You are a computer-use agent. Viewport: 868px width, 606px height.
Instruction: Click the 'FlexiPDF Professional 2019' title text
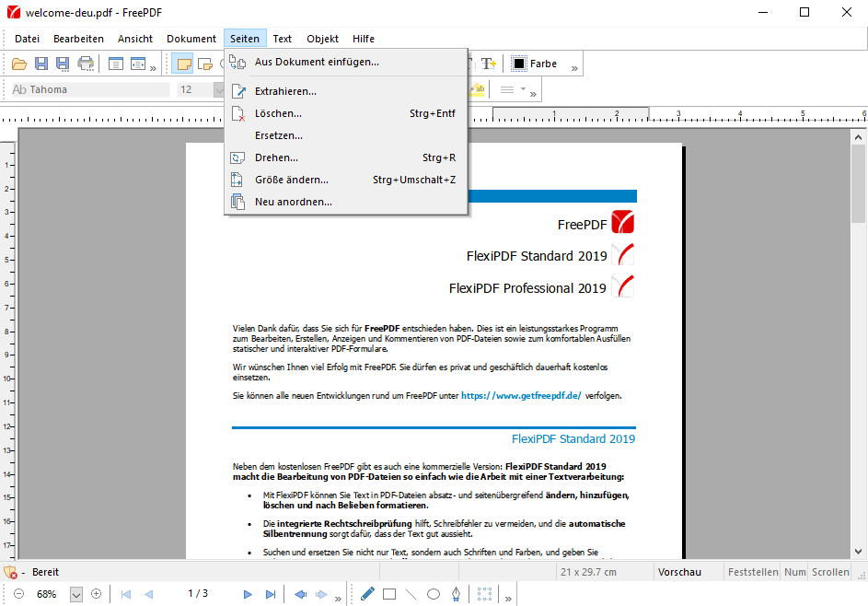coord(527,288)
